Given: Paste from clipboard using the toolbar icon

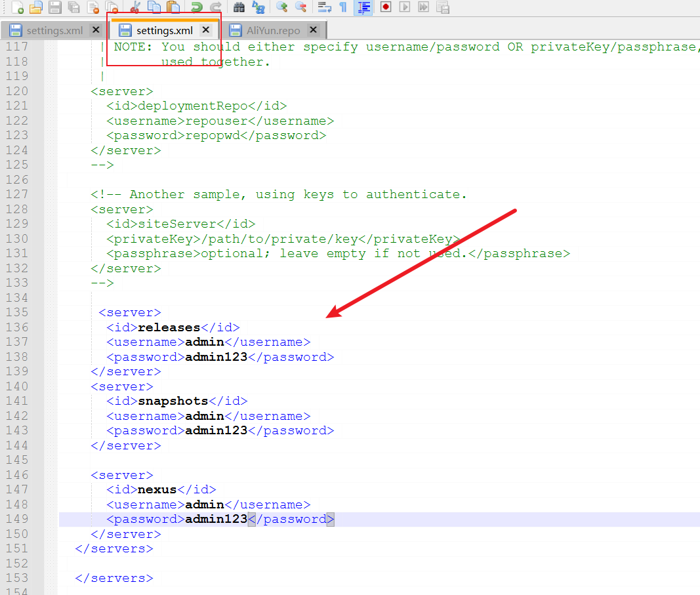Looking at the screenshot, I should pyautogui.click(x=173, y=7).
